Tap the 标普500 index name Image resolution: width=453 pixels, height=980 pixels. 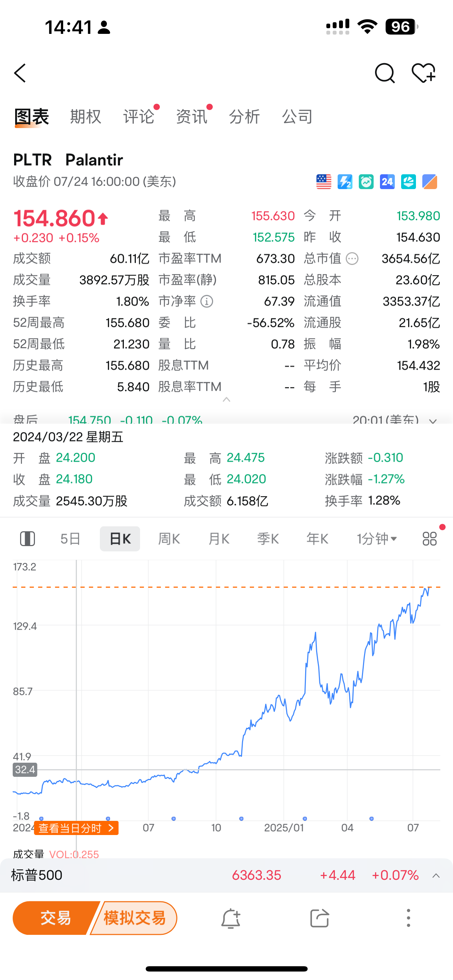tap(37, 875)
